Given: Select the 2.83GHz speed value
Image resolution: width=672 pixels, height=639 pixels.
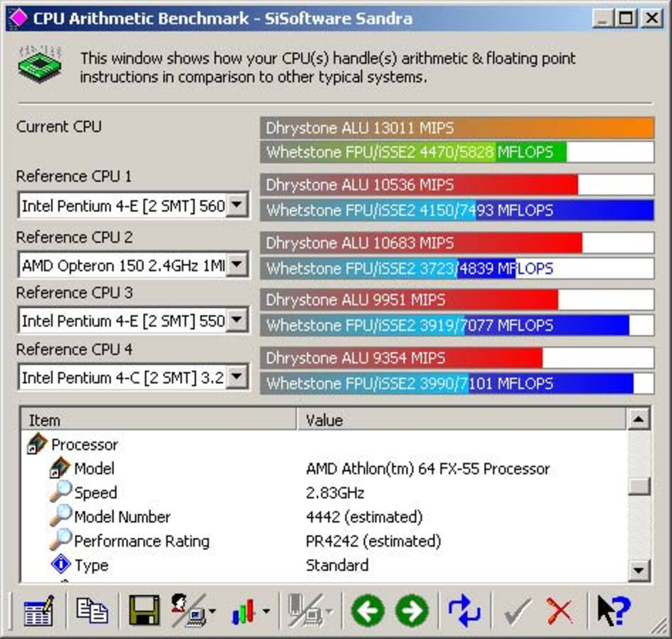Looking at the screenshot, I should [x=335, y=493].
